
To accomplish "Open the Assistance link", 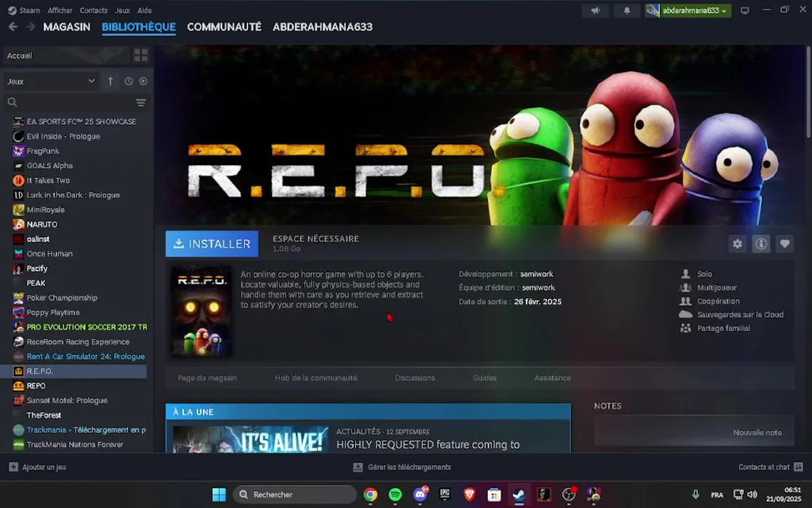I will coord(553,378).
